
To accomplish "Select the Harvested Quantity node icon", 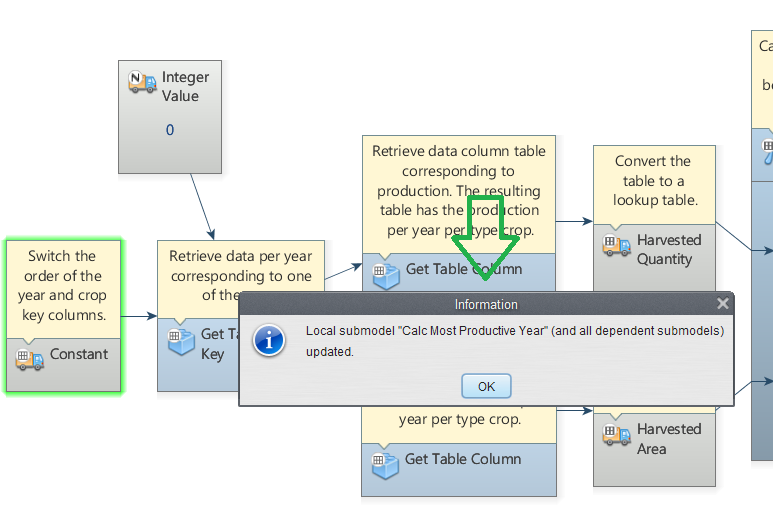I will (x=616, y=244).
